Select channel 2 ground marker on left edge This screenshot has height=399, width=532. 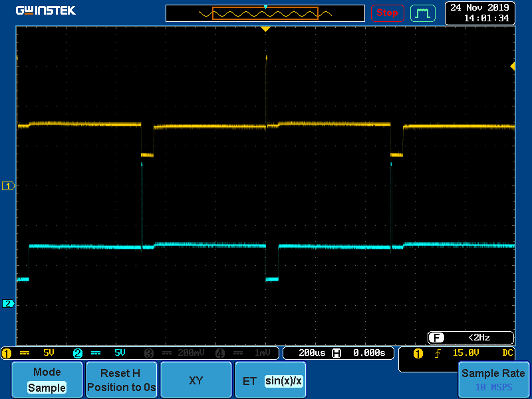(x=9, y=304)
